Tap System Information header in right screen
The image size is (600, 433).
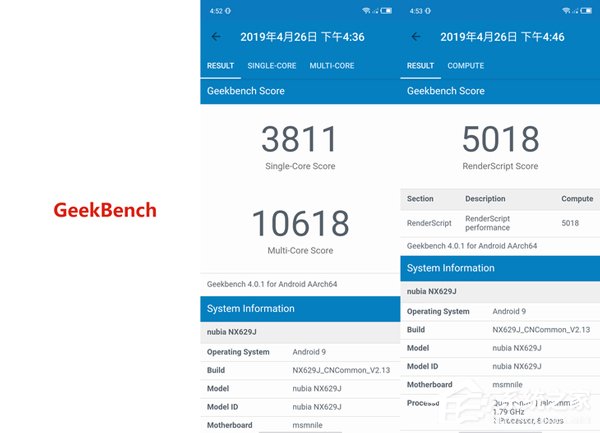500,268
